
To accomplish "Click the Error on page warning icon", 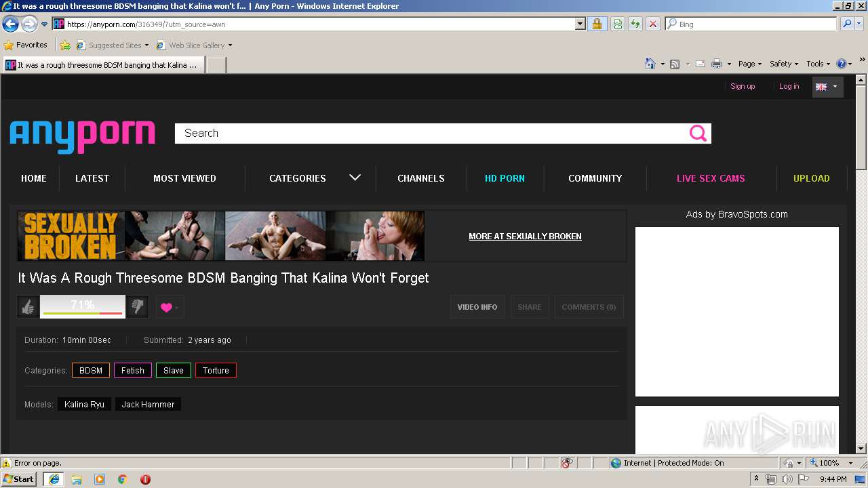I will (7, 463).
